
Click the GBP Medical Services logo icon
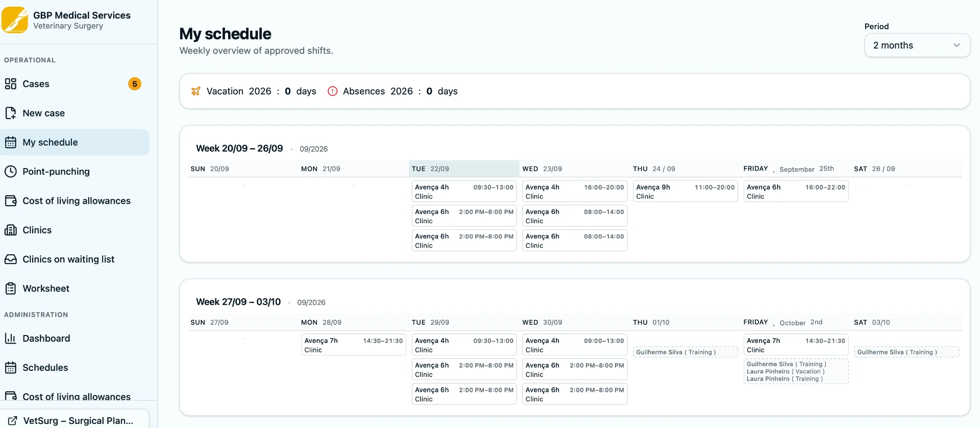click(15, 20)
